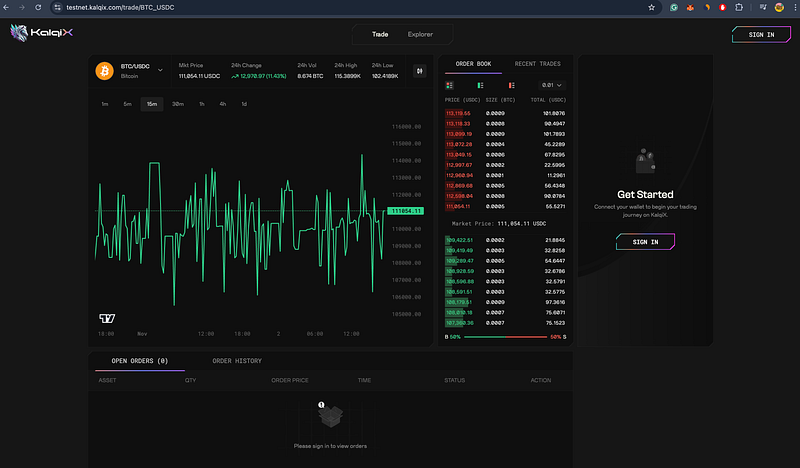Click Sign In in the top header

pyautogui.click(x=760, y=35)
